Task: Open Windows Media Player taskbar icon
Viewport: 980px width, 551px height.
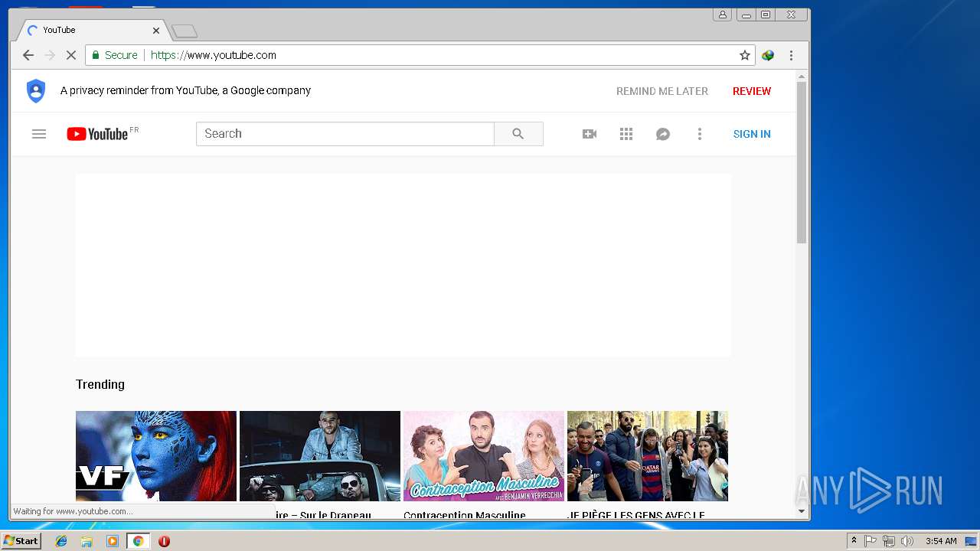Action: (x=113, y=541)
